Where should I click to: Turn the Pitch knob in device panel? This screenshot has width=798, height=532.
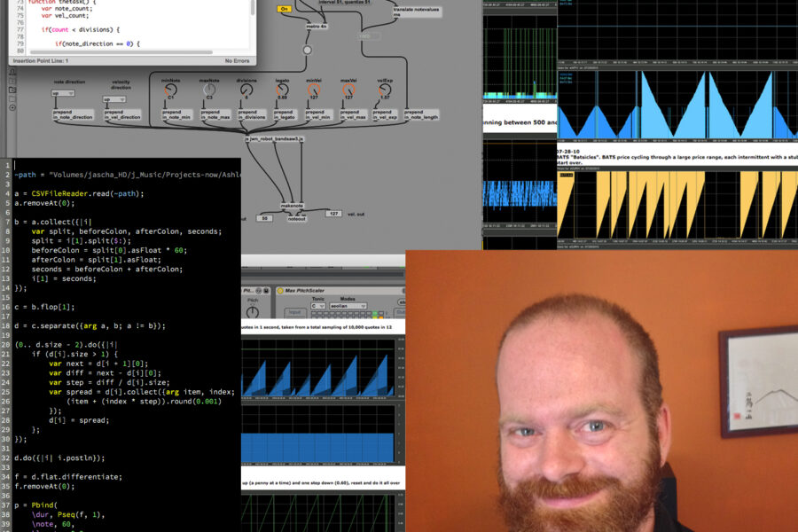(x=253, y=314)
